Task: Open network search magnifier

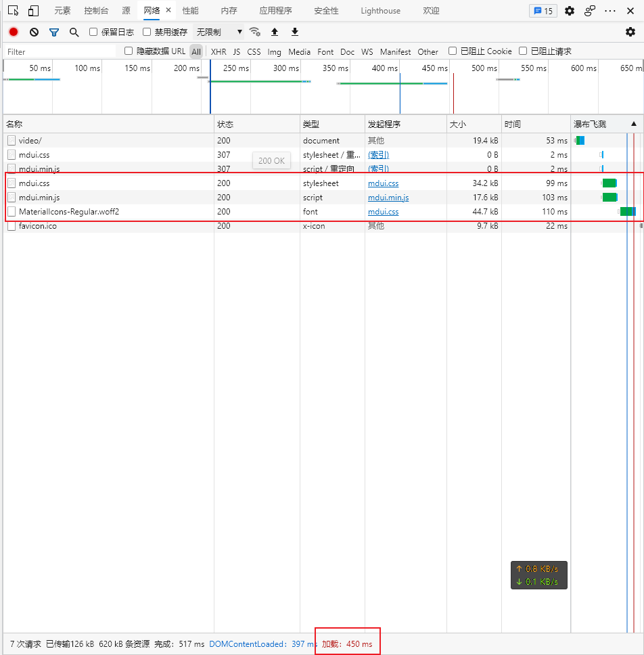Action: [74, 32]
